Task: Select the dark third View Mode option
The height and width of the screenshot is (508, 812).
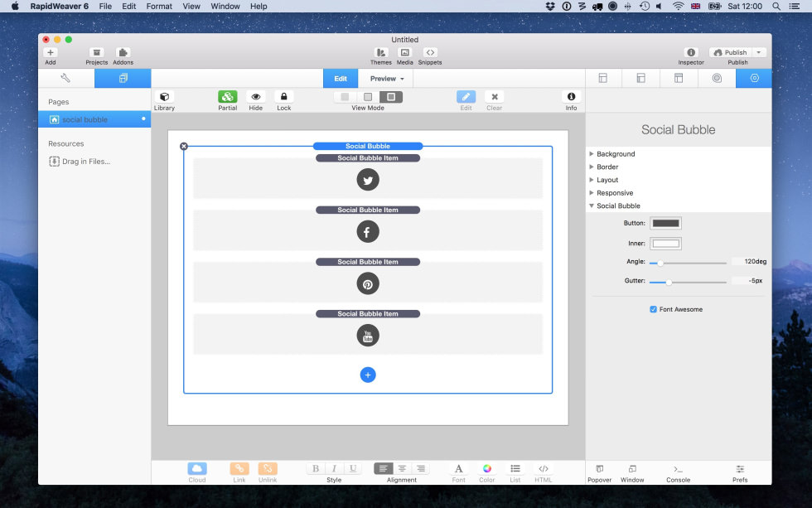Action: (x=391, y=97)
